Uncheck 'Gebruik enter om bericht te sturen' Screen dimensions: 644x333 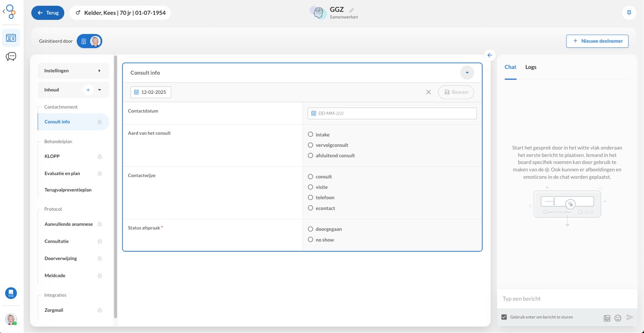[x=504, y=317]
